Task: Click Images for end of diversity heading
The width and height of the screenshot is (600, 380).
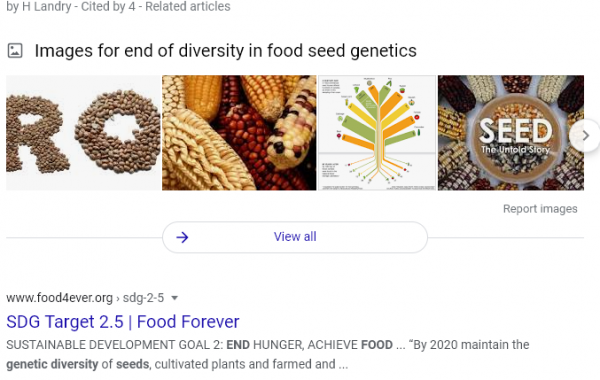Action: (x=225, y=51)
